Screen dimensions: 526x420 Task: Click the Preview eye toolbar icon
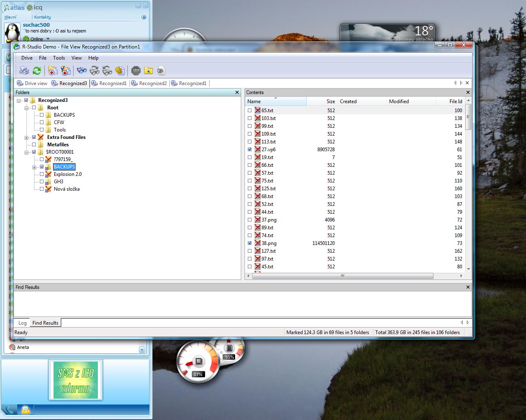161,71
